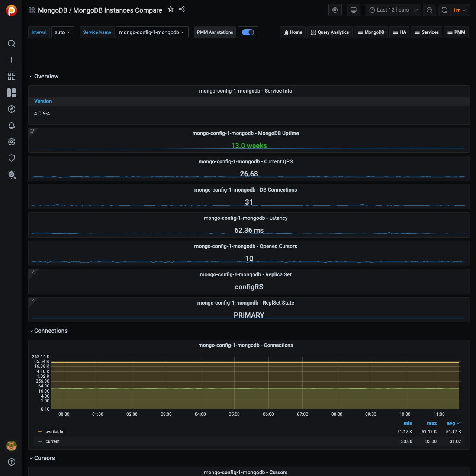Viewport: 476px width, 476px height.
Task: Star this dashboard as favorite
Action: click(171, 9)
